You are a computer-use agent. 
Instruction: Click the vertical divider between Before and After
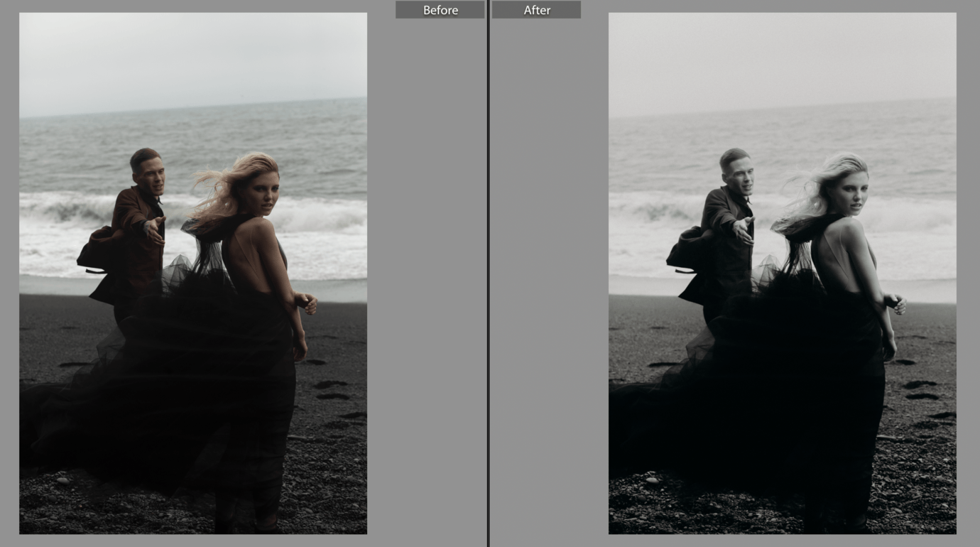tap(488, 284)
